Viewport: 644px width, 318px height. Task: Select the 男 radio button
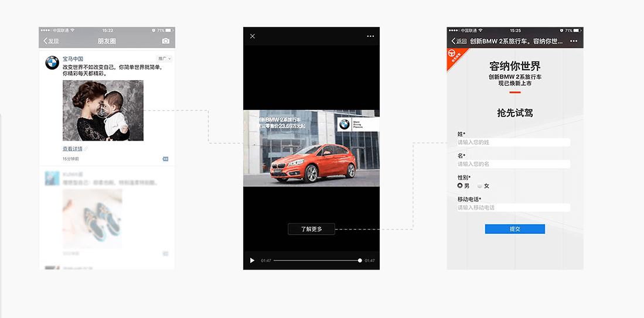[x=460, y=186]
